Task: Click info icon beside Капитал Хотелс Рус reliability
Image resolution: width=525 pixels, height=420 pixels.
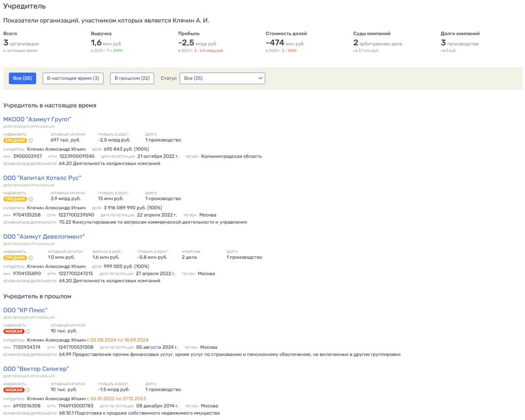Action: (x=30, y=199)
